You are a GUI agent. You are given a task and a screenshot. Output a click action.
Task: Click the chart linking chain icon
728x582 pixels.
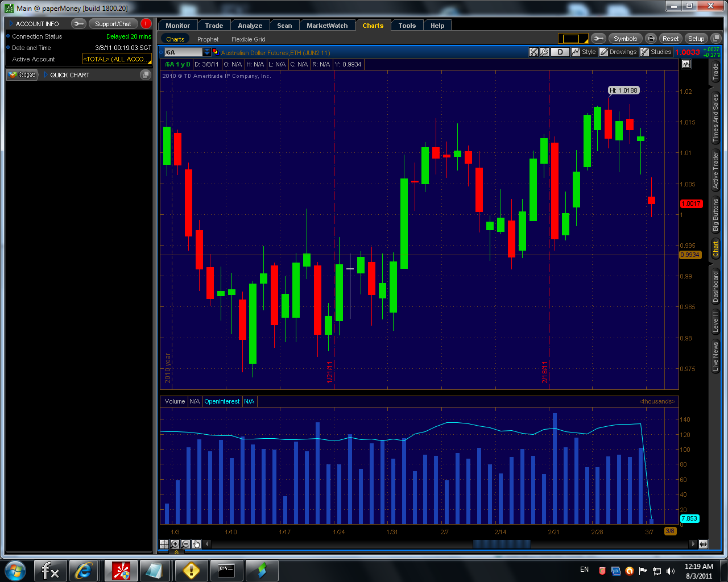598,38
